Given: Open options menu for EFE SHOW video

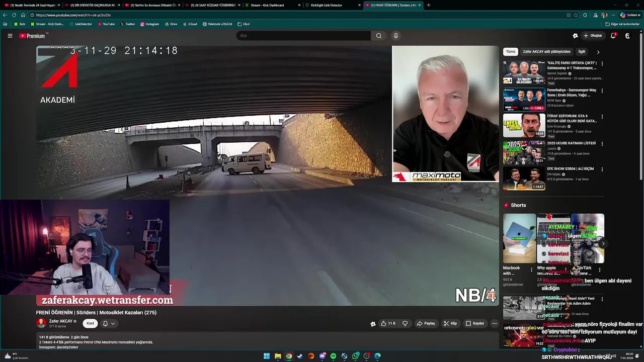Looking at the screenshot, I should pyautogui.click(x=602, y=169).
